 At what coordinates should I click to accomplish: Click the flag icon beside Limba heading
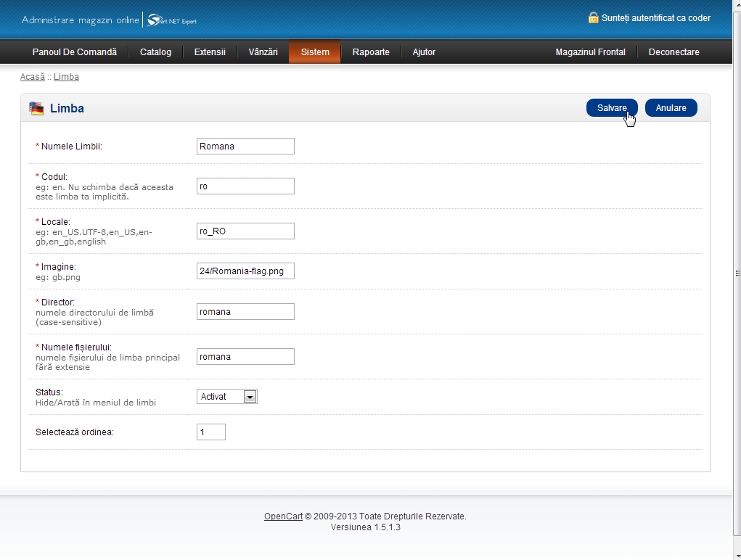pos(36,109)
